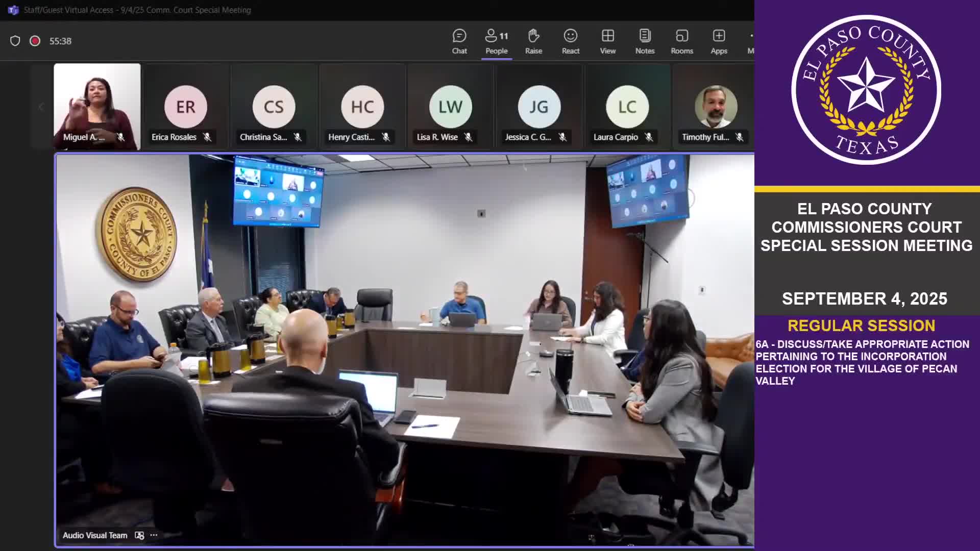Open the React emoji menu
Image resolution: width=980 pixels, height=551 pixels.
(570, 41)
